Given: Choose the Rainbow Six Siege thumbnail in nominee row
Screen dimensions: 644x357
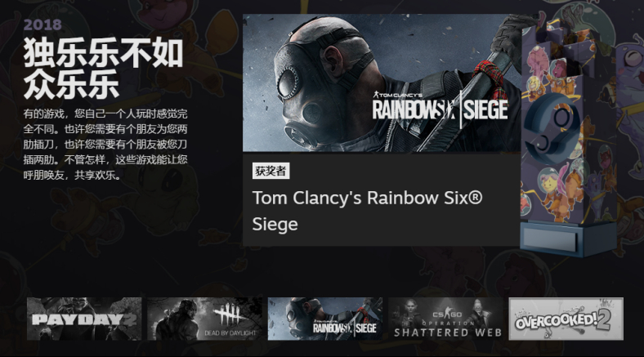Looking at the screenshot, I should [325, 319].
